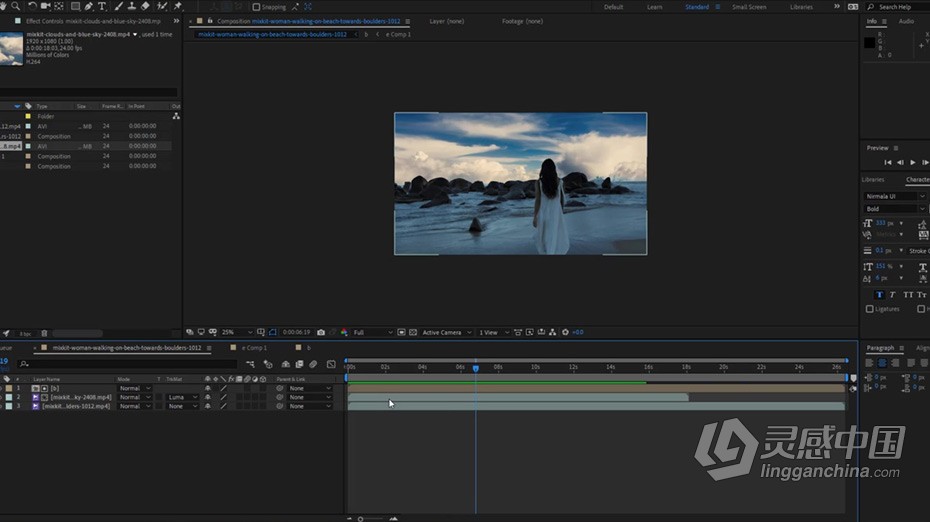Click the Search Help field
The image size is (930, 522).
899,7
